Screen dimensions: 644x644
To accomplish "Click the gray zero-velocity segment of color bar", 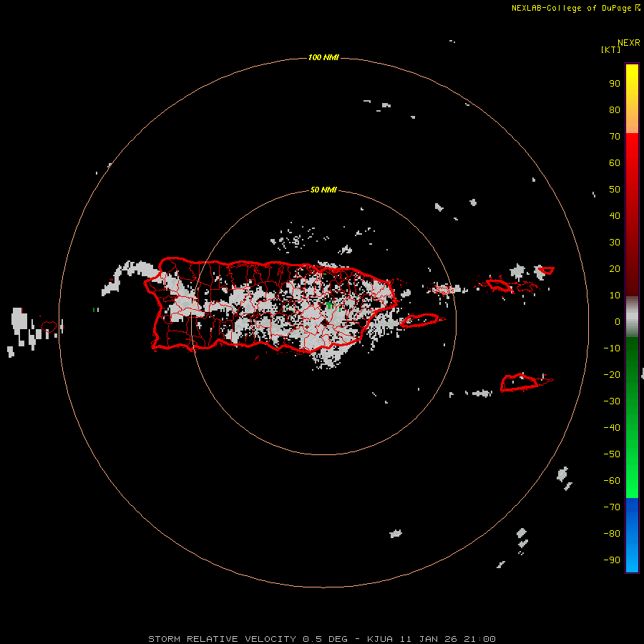I will point(632,317).
